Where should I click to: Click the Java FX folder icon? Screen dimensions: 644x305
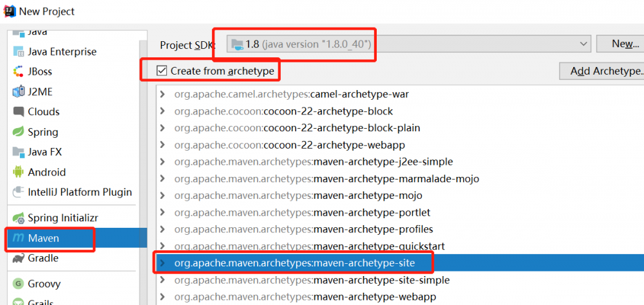[x=19, y=152]
